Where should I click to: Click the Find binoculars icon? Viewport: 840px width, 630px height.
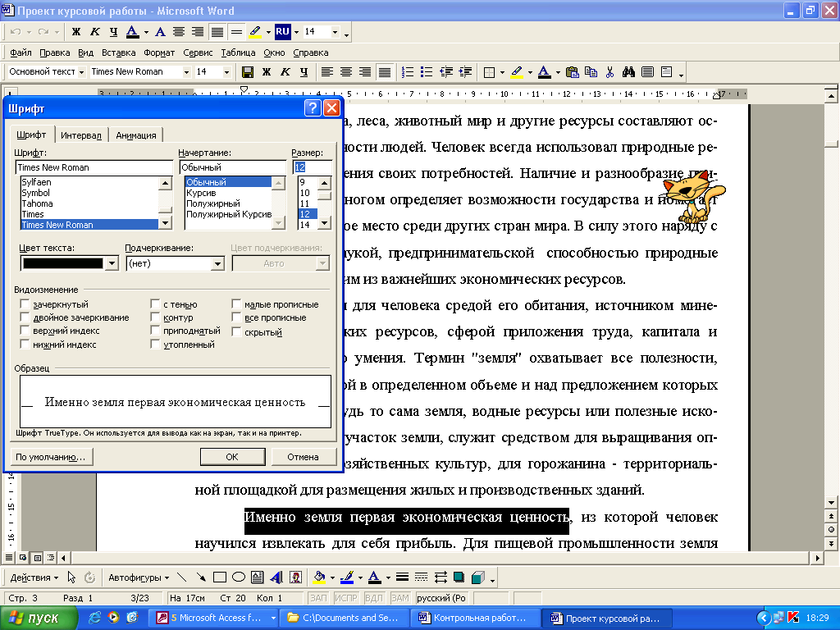tap(628, 72)
